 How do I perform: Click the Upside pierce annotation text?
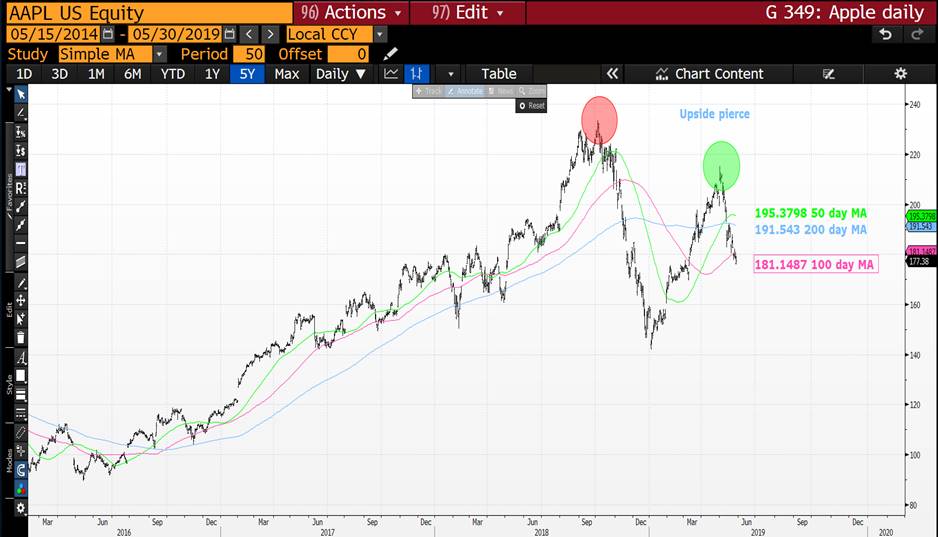click(714, 114)
